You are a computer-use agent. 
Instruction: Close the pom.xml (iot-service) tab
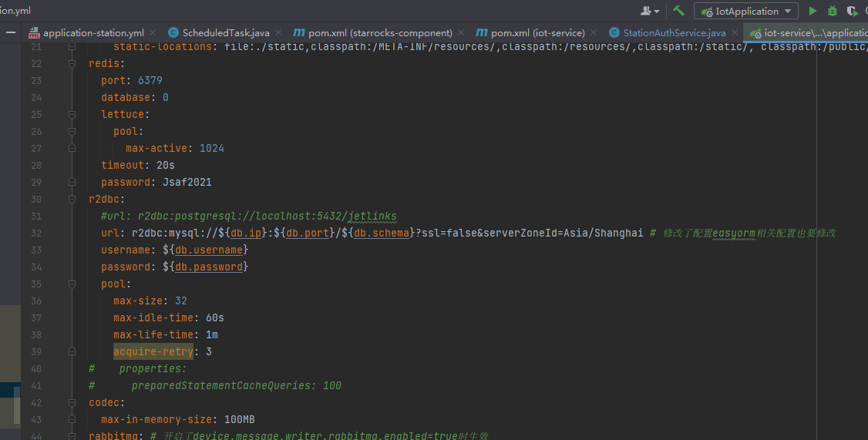(x=594, y=32)
